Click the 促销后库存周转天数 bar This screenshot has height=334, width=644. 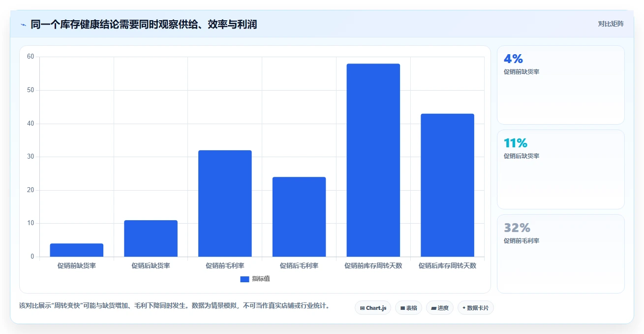447,185
